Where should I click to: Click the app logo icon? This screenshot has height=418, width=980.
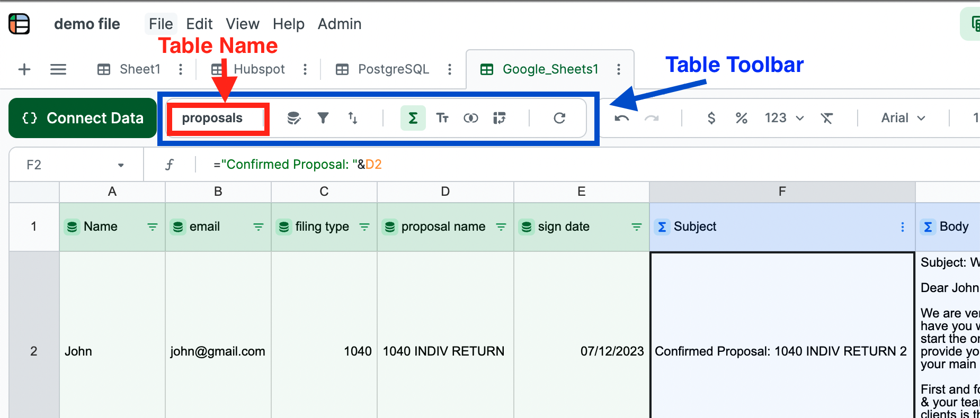tap(19, 24)
